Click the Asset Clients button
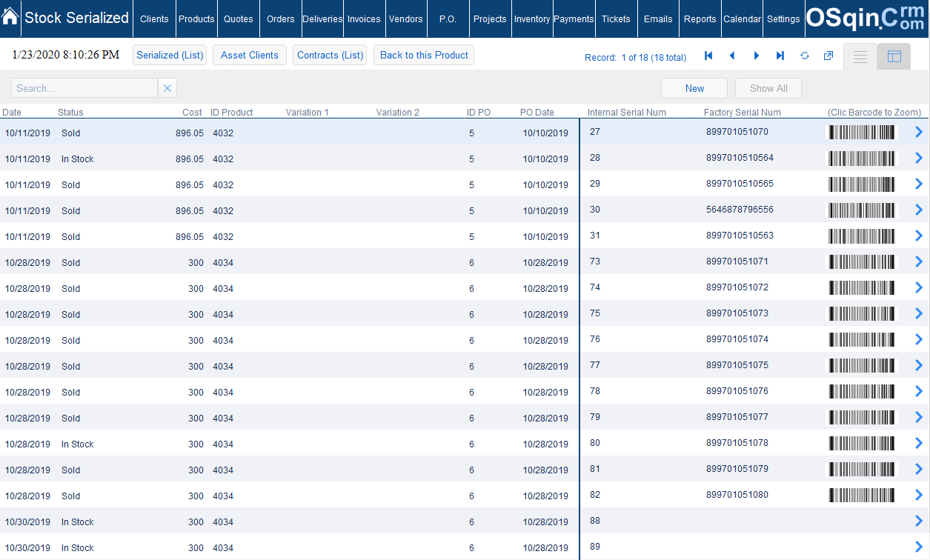This screenshot has width=930, height=560. 250,55
